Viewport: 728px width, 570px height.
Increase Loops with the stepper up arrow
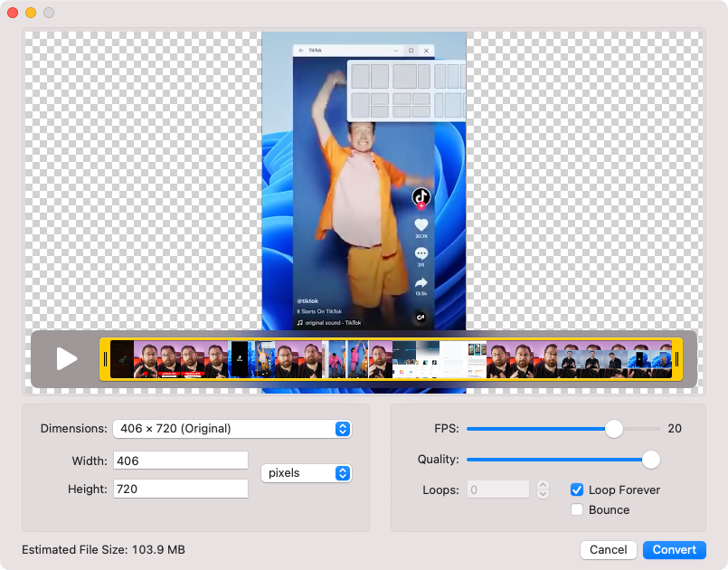pos(542,485)
